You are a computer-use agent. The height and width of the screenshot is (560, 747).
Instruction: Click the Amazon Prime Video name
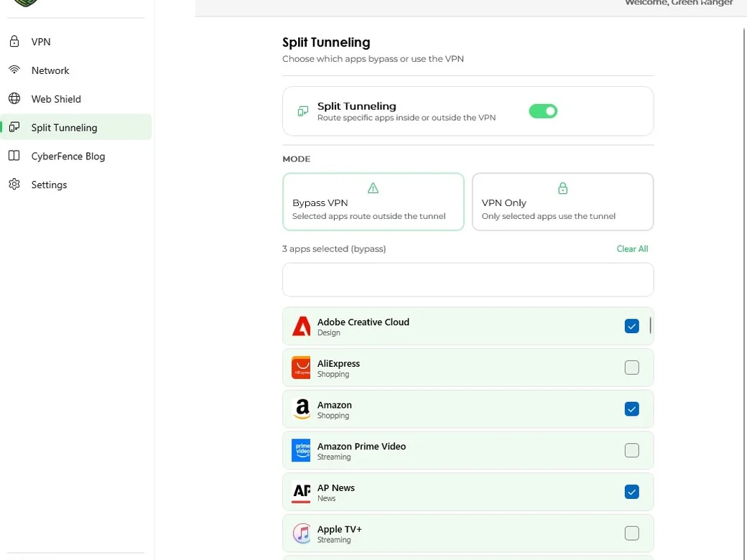click(x=361, y=446)
